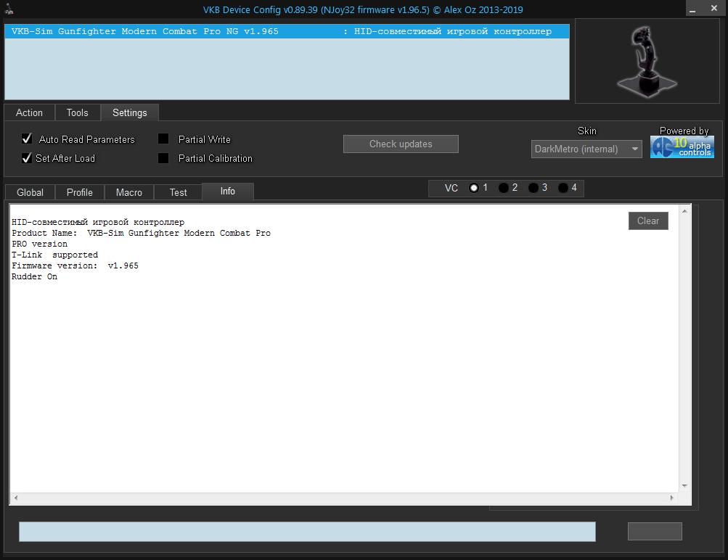Select the Settings tab
Image resolution: width=728 pixels, height=560 pixels.
129,112
